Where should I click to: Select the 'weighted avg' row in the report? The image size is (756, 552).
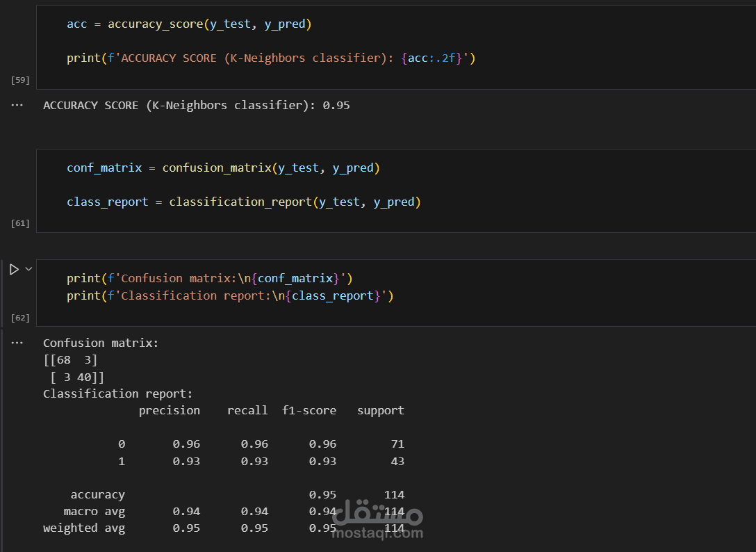pos(224,528)
